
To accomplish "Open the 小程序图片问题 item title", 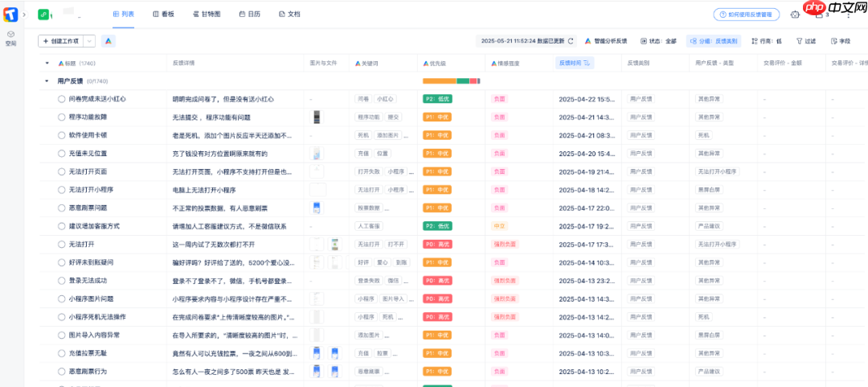I will tap(91, 298).
